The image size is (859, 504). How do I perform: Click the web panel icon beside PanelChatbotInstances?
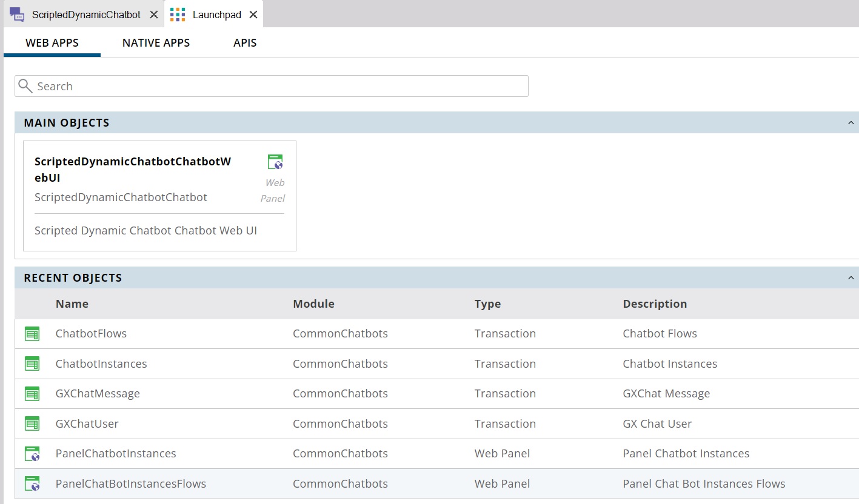32,454
